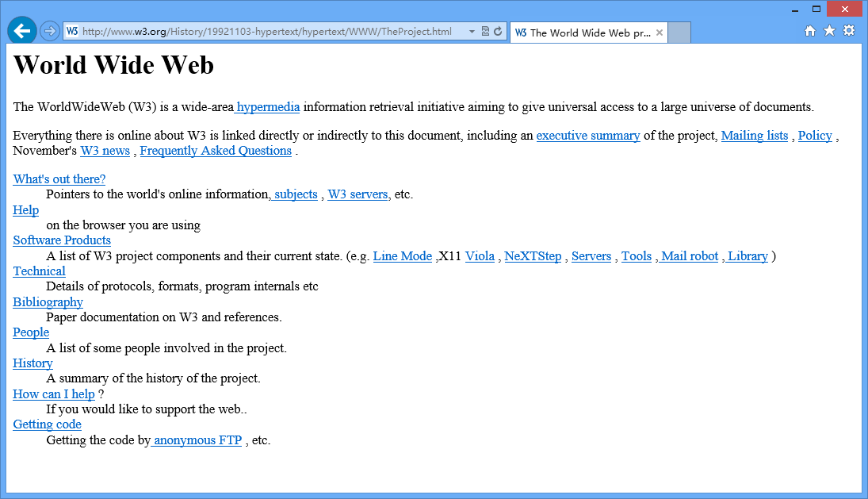This screenshot has width=868, height=499.
Task: Open the Bibliography link
Action: (48, 302)
